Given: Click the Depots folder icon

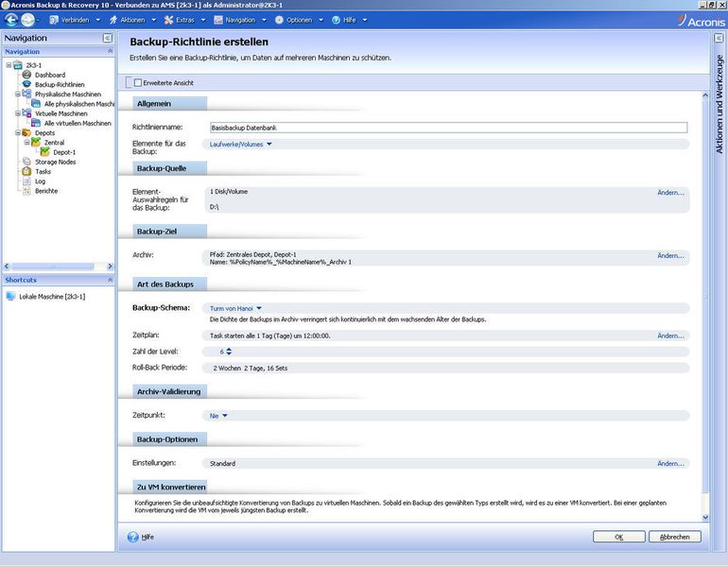Looking at the screenshot, I should 26,132.
